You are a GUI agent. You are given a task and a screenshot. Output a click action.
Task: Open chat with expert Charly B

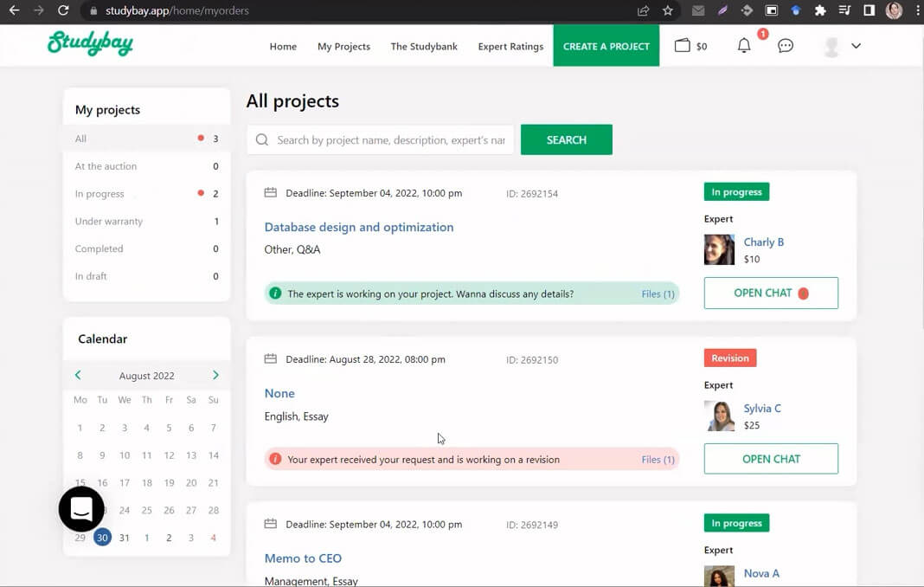(x=770, y=293)
